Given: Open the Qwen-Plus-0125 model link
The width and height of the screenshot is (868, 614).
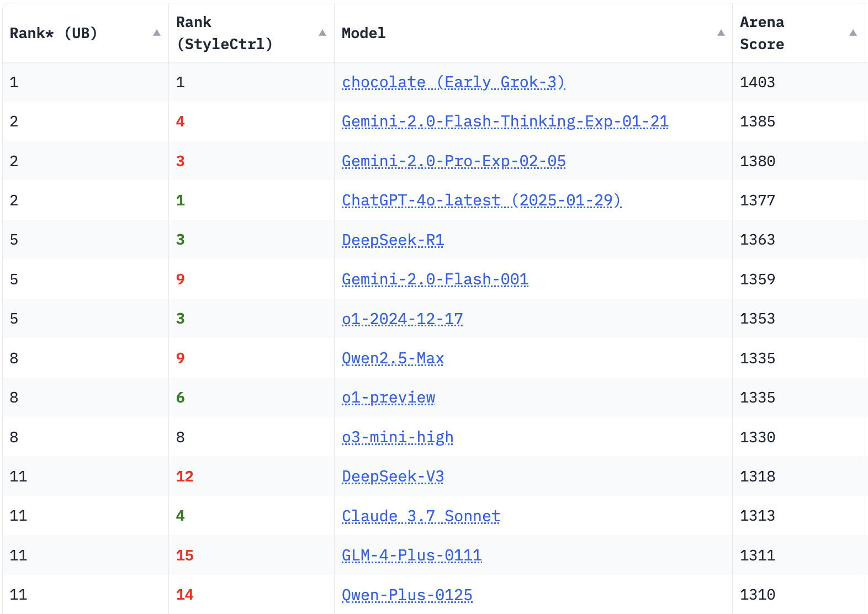Looking at the screenshot, I should click(x=407, y=595).
